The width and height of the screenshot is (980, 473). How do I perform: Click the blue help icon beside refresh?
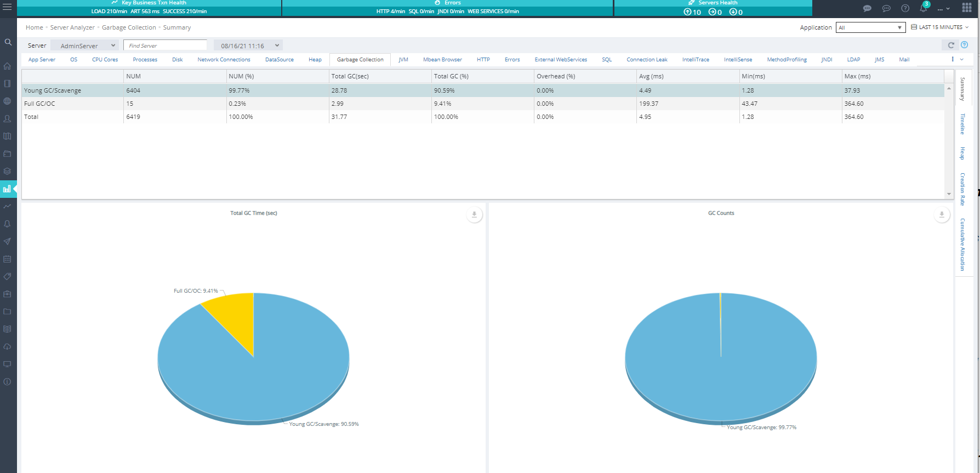(x=964, y=45)
